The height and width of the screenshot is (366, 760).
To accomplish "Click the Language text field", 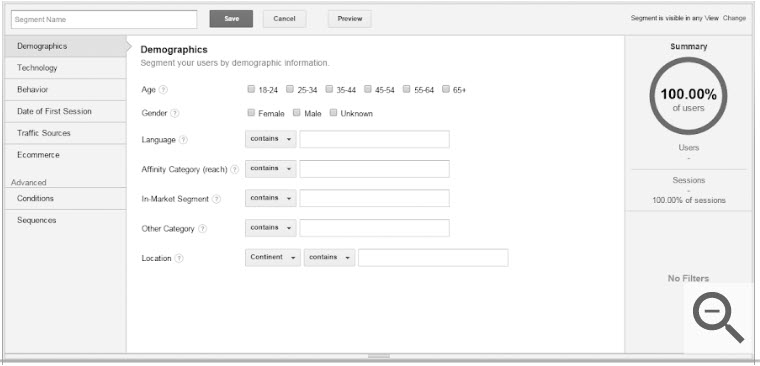I will click(x=374, y=139).
